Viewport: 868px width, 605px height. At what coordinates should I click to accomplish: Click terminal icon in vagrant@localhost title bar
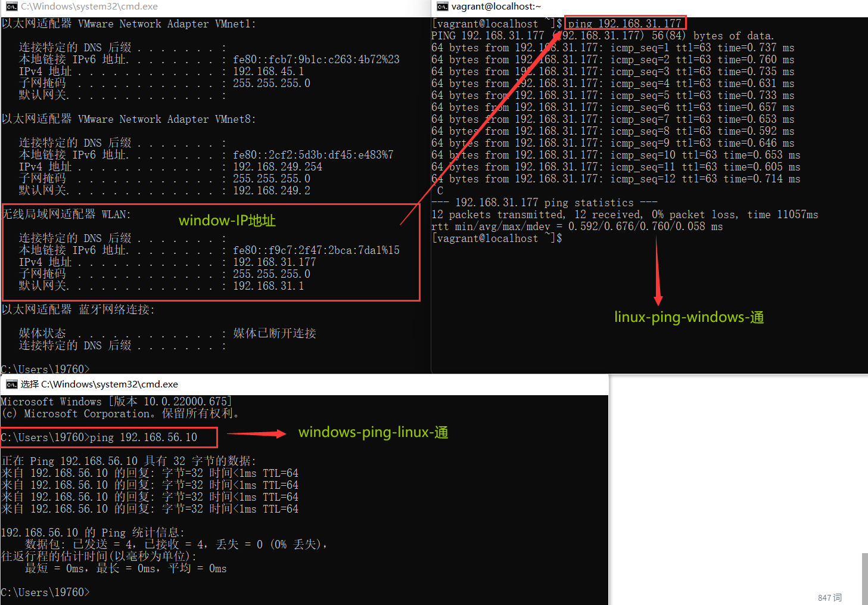(x=442, y=7)
